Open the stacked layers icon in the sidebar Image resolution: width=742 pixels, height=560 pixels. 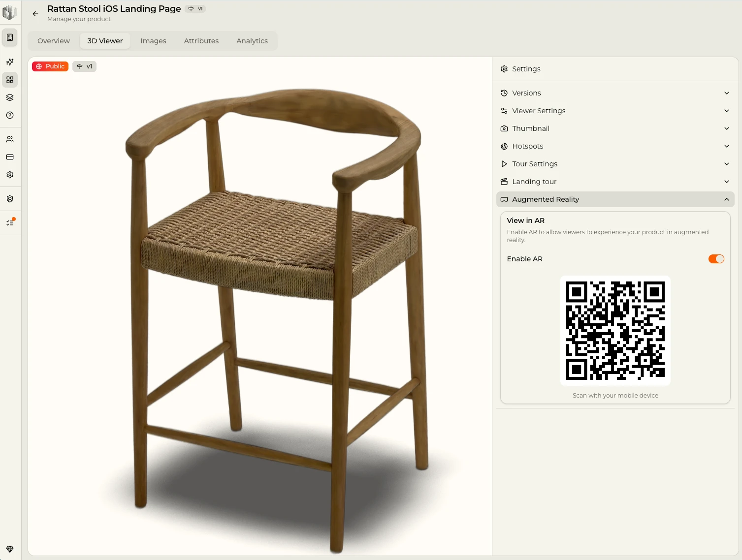(x=10, y=97)
